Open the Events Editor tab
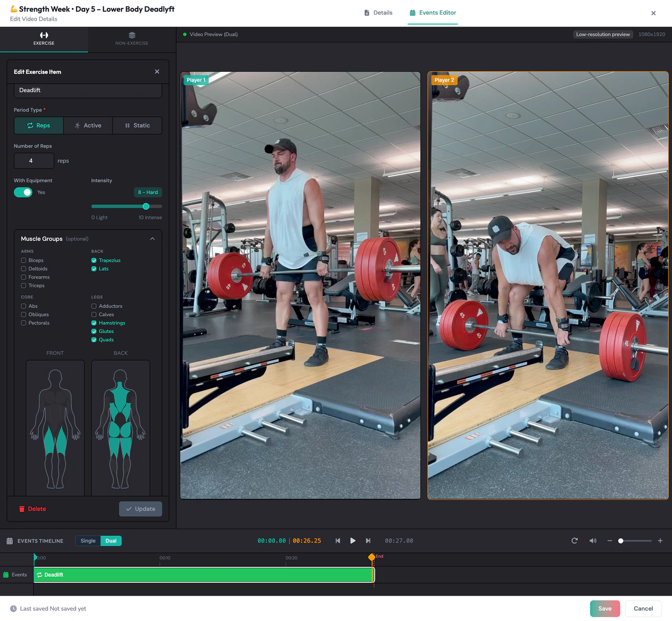This screenshot has width=672, height=621. pyautogui.click(x=433, y=12)
